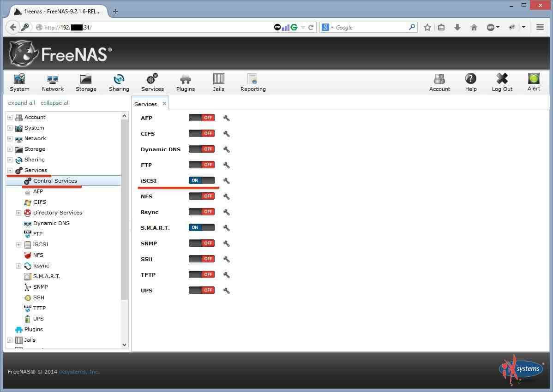Open the Storage toolbar icon
The height and width of the screenshot is (392, 553).
[x=86, y=83]
